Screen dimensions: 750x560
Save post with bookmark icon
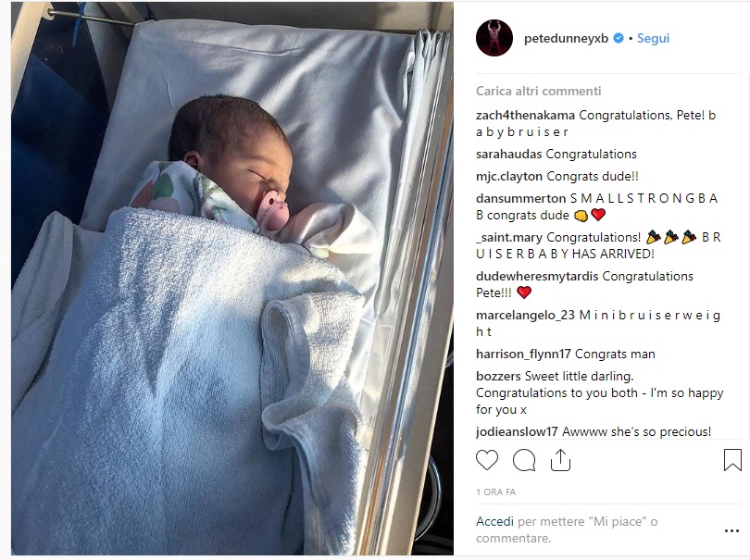tap(732, 460)
